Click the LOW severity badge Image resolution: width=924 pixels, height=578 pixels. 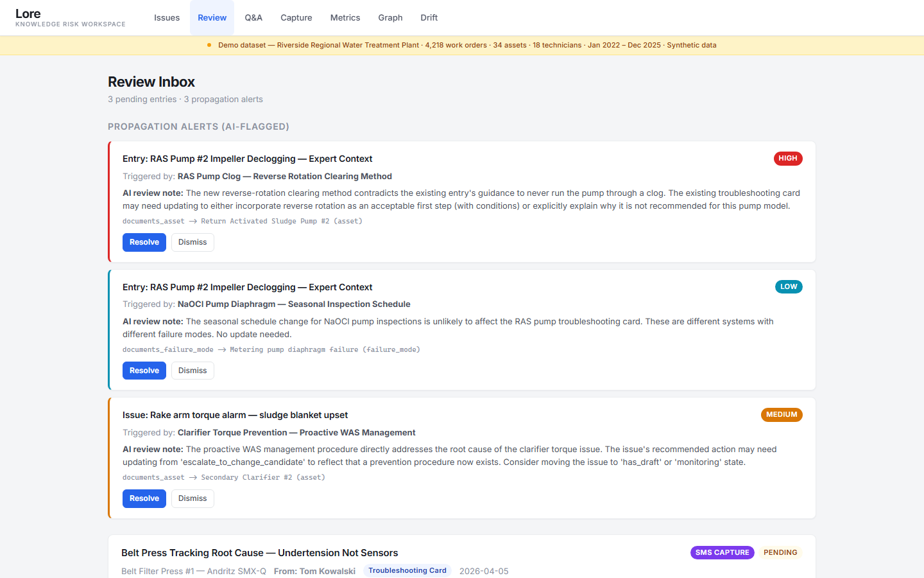click(x=789, y=286)
